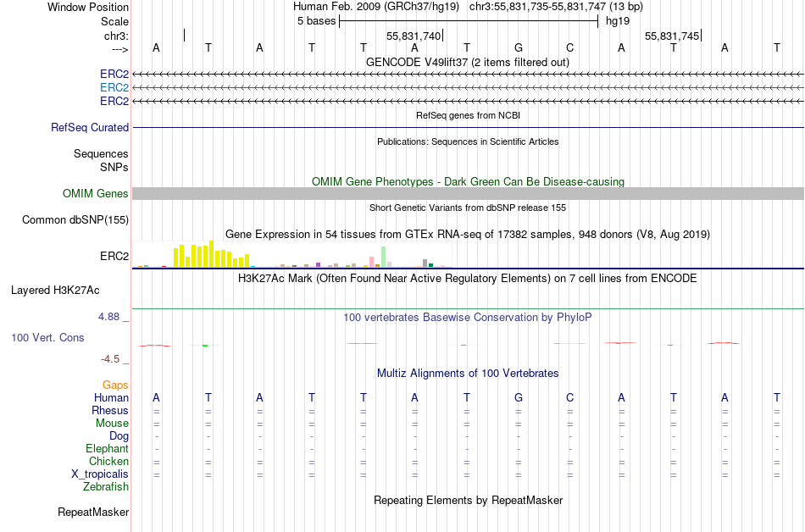Click the 5 bases scale text
The width and height of the screenshot is (805, 532).
[316, 21]
